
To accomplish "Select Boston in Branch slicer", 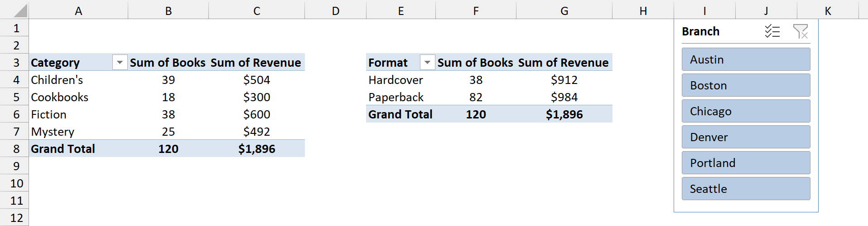I will [x=746, y=85].
